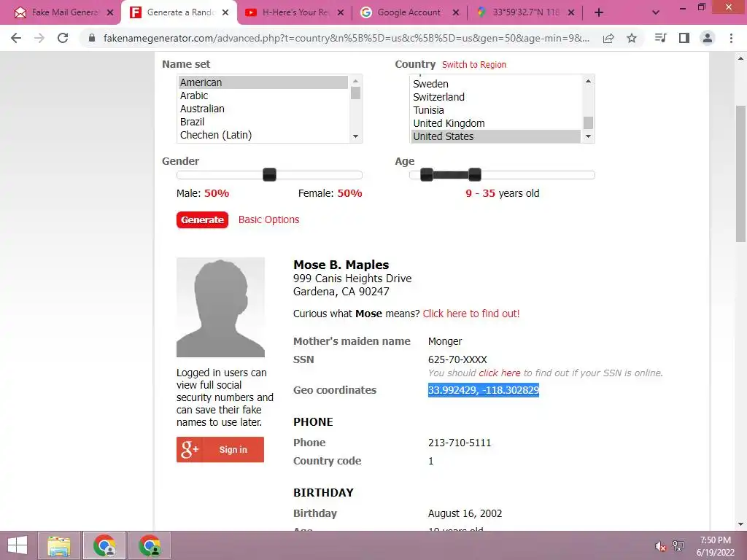Go back to the previous page
The height and width of the screenshot is (560, 747).
point(16,38)
